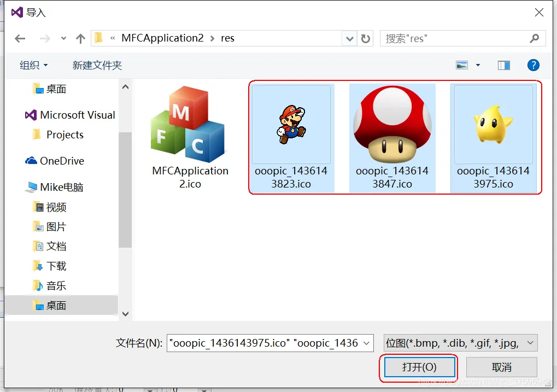
Task: Select MFCApplication2 in the address path
Action: [x=163, y=38]
